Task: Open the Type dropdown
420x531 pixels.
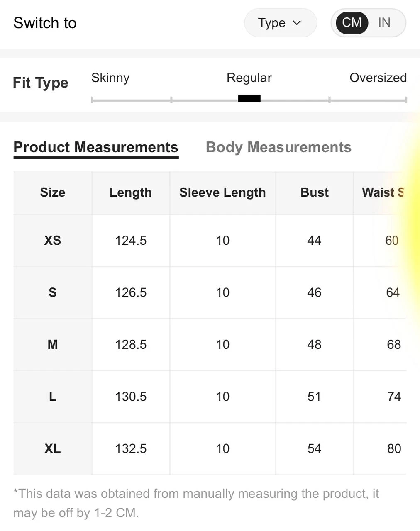Action: [280, 23]
